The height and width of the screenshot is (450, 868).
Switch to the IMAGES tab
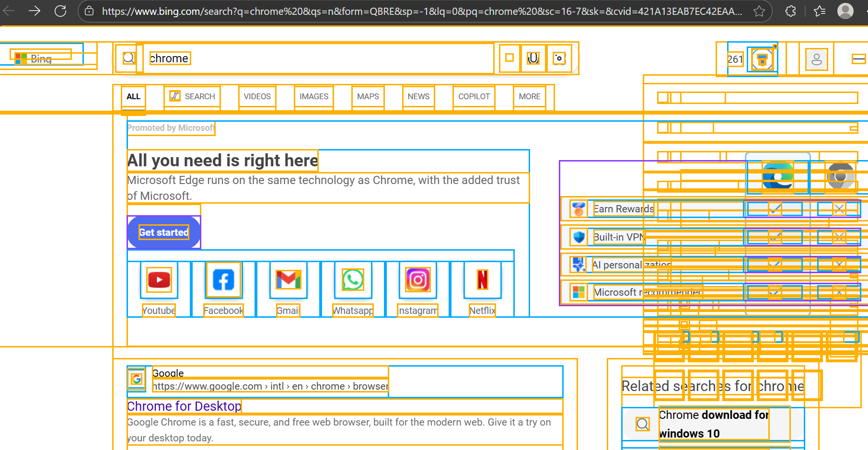pyautogui.click(x=314, y=97)
